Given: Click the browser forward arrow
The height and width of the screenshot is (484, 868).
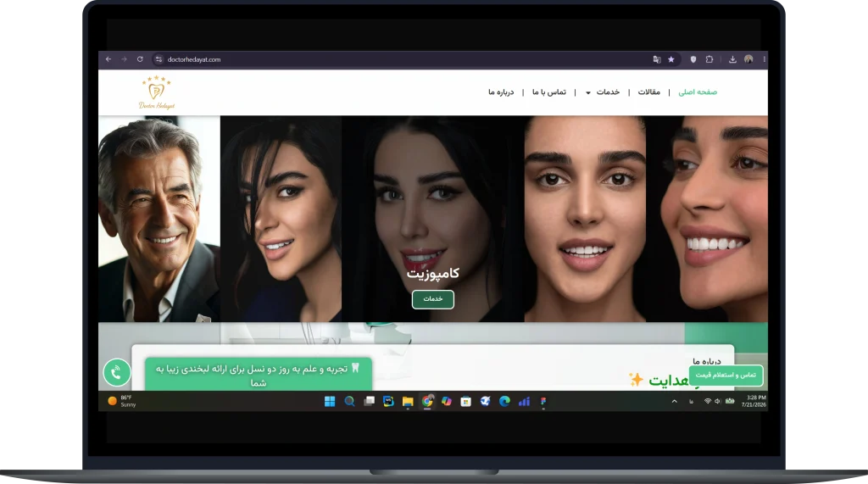Looking at the screenshot, I should tap(124, 59).
